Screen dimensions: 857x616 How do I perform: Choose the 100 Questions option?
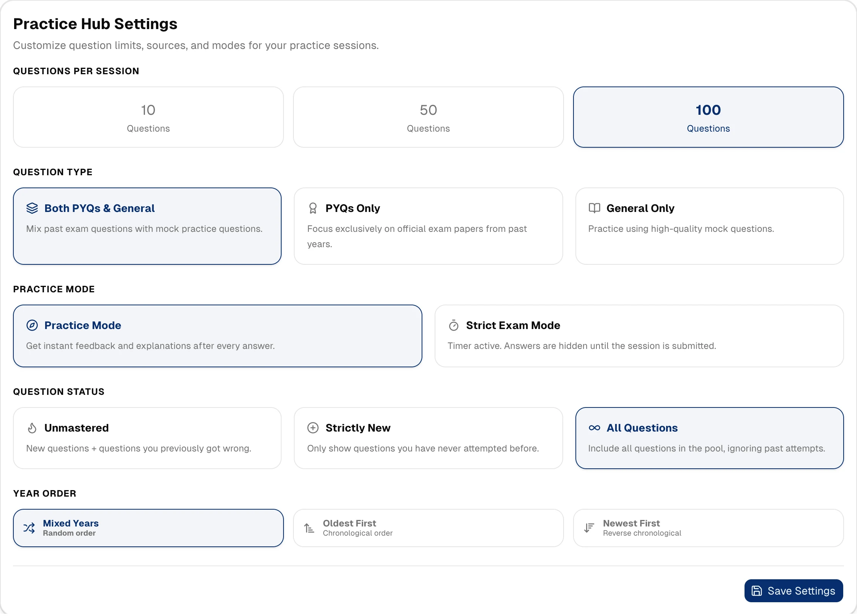click(708, 117)
